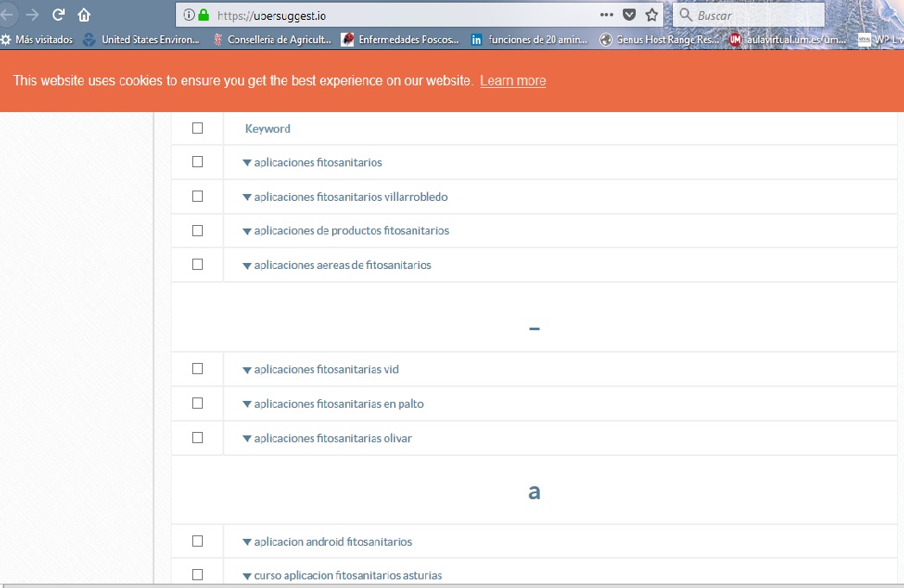This screenshot has height=588, width=904.
Task: Click the forward navigation arrow
Action: (x=33, y=15)
